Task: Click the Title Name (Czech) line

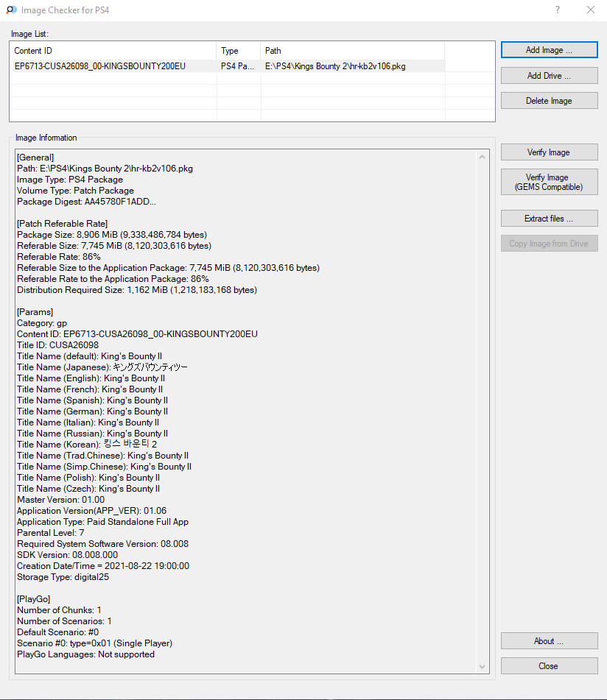Action: 88,489
